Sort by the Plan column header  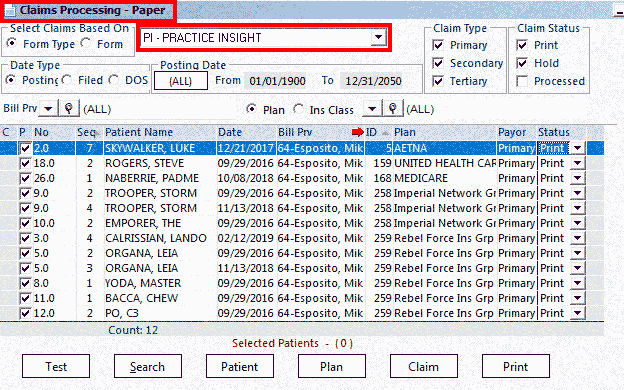click(x=445, y=132)
